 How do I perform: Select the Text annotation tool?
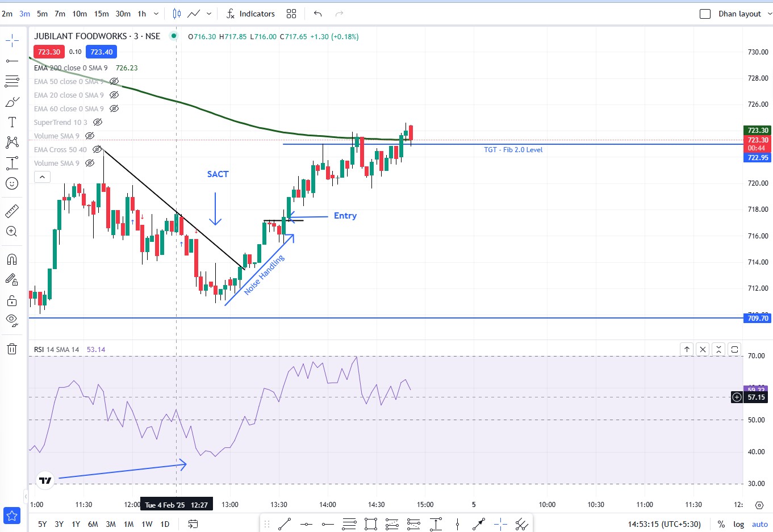click(11, 122)
